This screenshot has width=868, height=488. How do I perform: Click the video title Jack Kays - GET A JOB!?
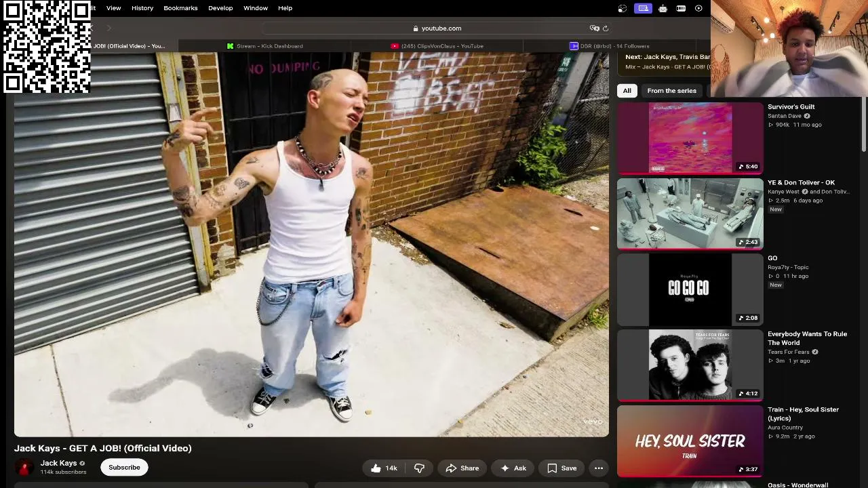[x=103, y=448]
